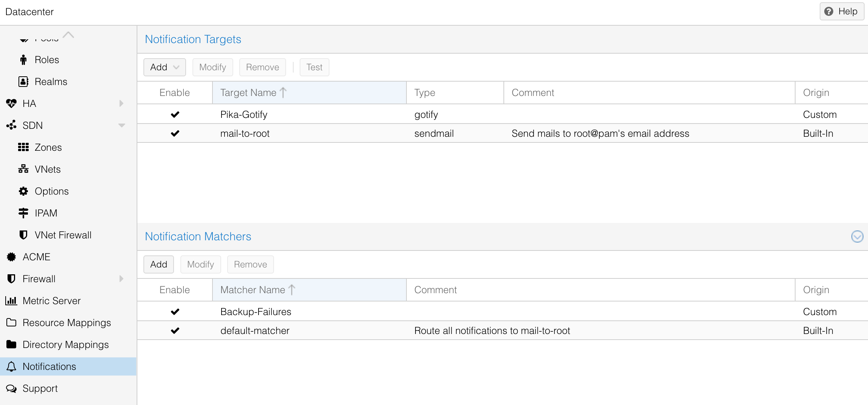Open IPAM via its sliders icon
The image size is (868, 405).
[23, 213]
